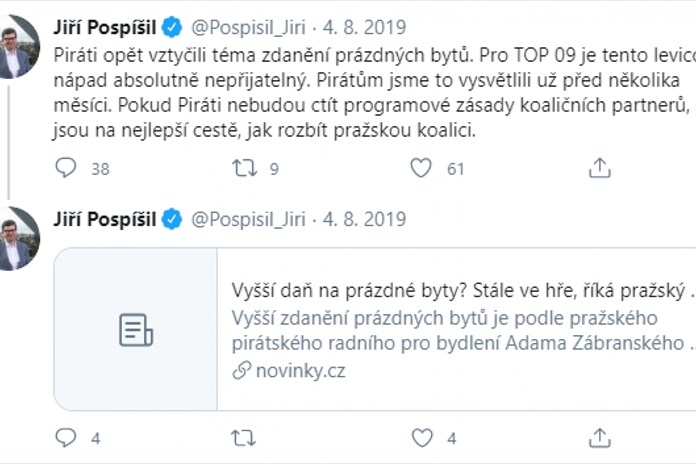Click the first tweet's profile avatar
Image resolution: width=696 pixels, height=464 pixels.
(18, 46)
